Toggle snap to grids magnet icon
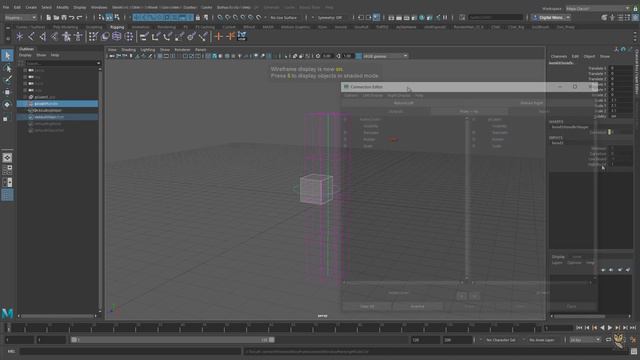 [220, 18]
